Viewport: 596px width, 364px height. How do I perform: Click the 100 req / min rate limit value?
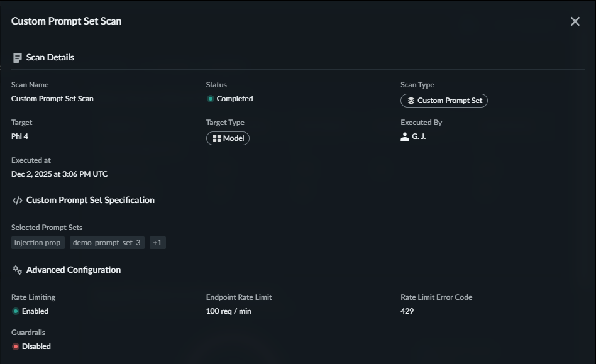pos(228,311)
